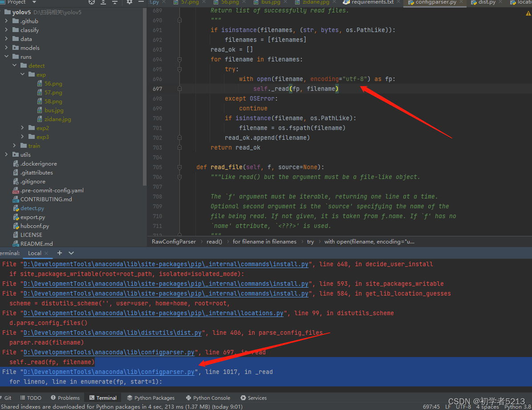Open the Problems tool window

coord(65,398)
